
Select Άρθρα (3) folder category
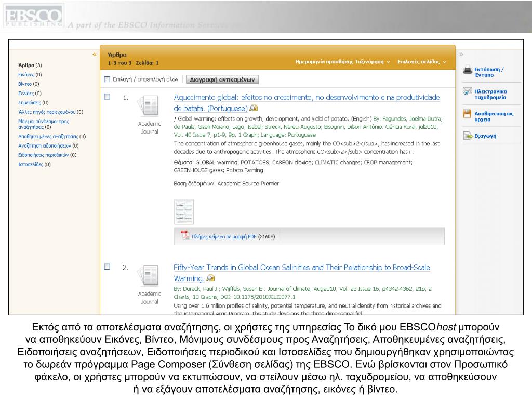(30, 65)
